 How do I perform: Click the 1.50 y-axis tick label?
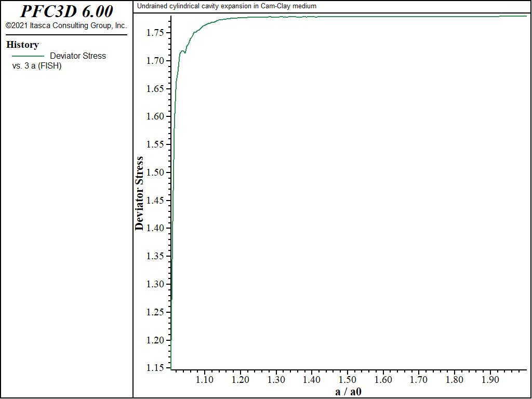156,172
